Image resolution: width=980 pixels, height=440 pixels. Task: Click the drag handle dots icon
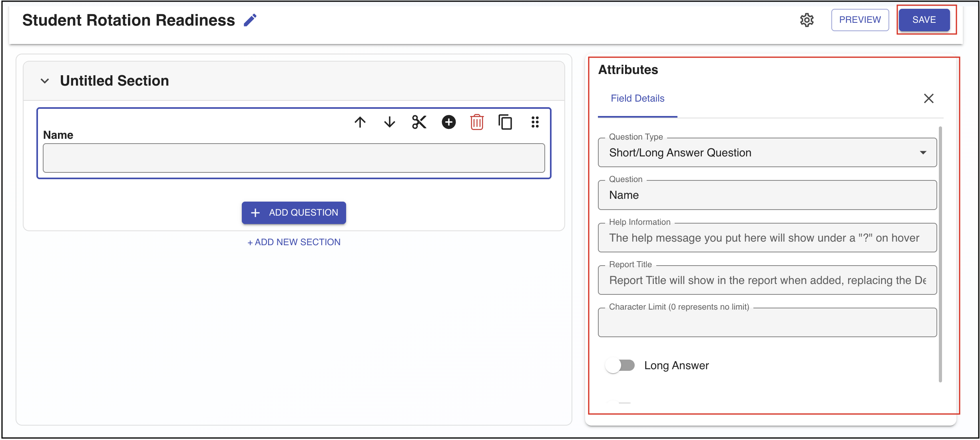535,122
